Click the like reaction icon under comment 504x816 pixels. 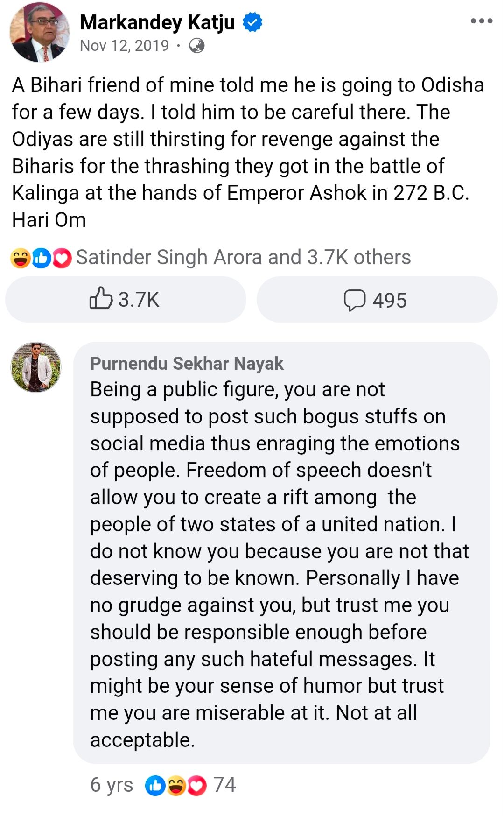click(x=155, y=786)
